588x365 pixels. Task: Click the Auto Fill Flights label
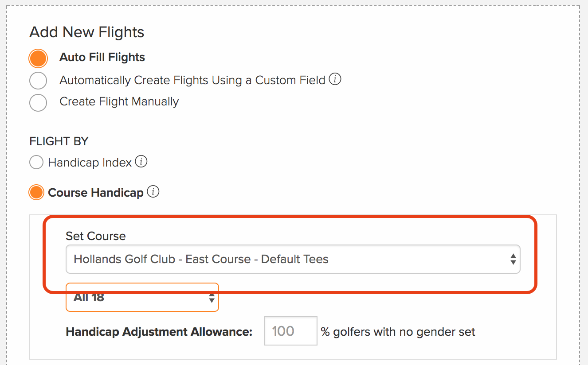tap(102, 57)
